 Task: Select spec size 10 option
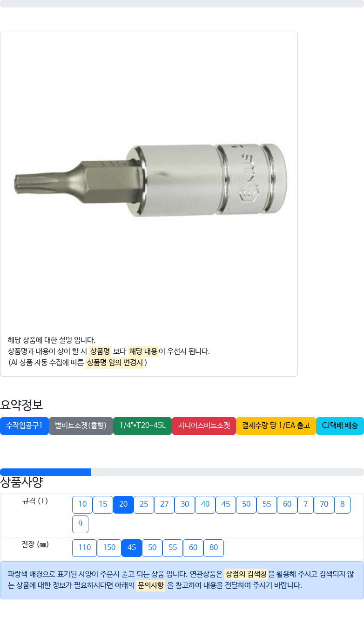point(82,504)
